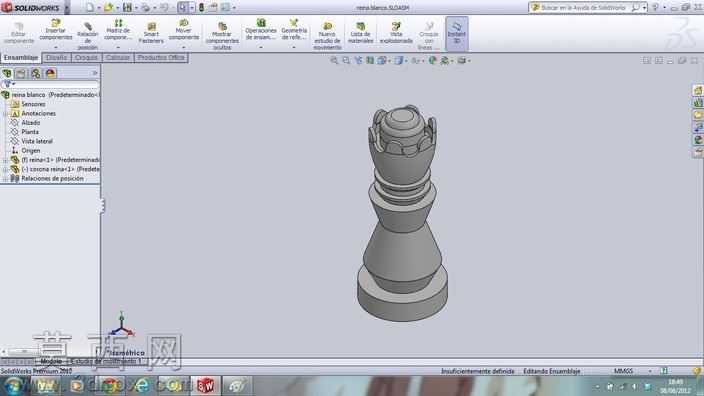Open FeatureManager design tree tab
This screenshot has width=704, height=396.
coord(7,73)
